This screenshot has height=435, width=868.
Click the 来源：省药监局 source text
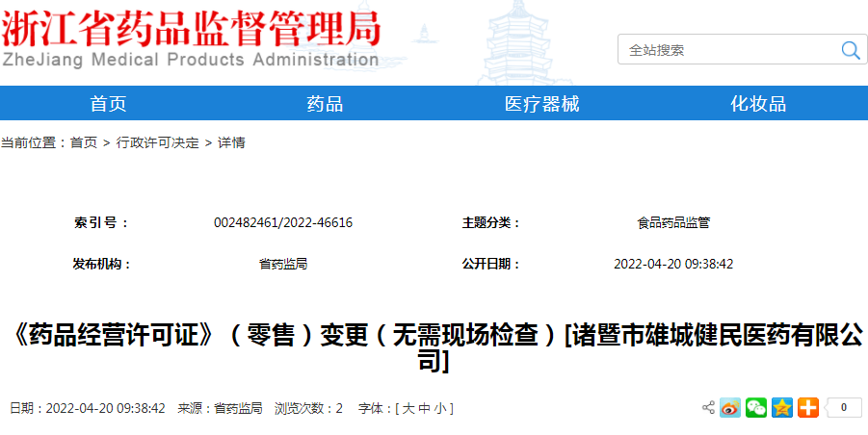(220, 408)
